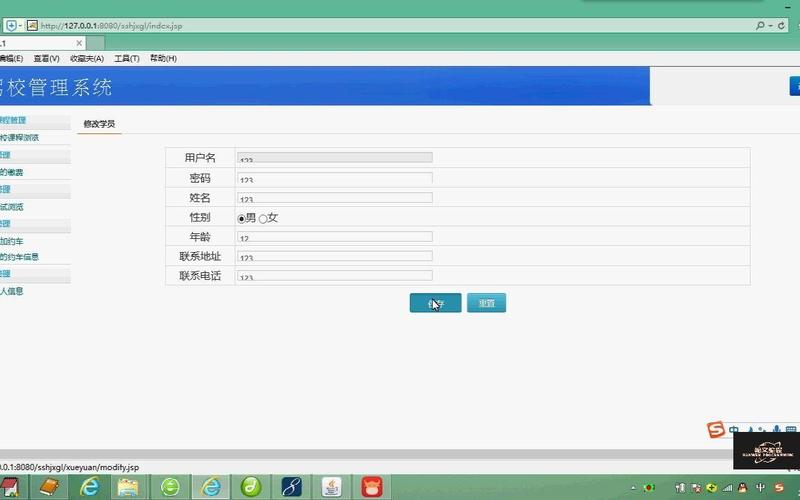Open the File Explorer folder taskbar icon
Screen dimensions: 800x500
tap(128, 487)
